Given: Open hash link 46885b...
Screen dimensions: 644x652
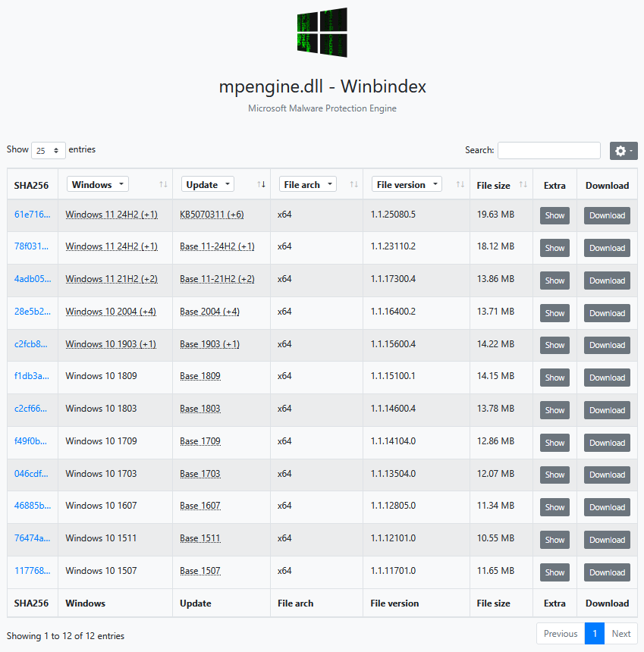Looking at the screenshot, I should pyautogui.click(x=33, y=506).
